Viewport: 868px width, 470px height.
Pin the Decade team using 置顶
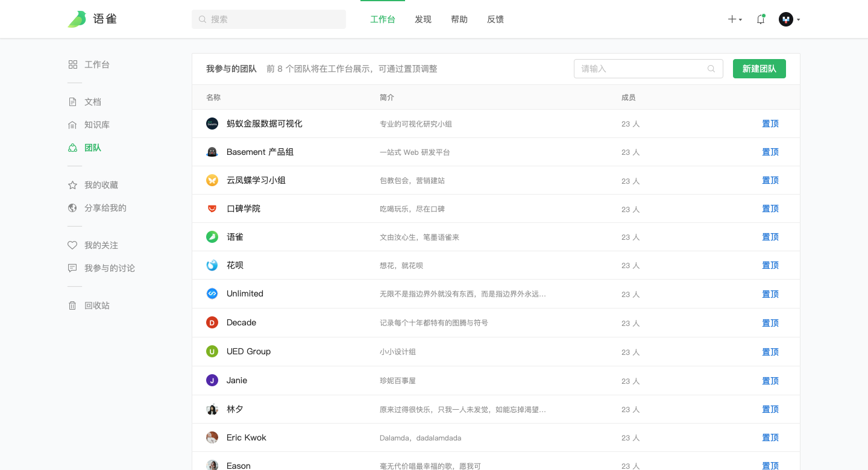tap(770, 323)
